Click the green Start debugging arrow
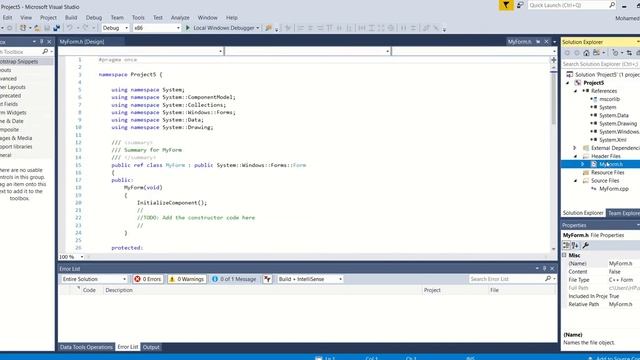This screenshot has width=640, height=360. click(188, 28)
